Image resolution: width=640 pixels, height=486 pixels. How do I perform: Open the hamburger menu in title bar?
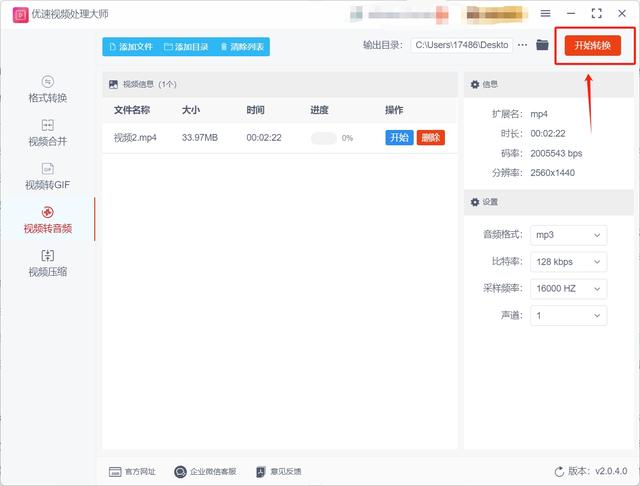pyautogui.click(x=545, y=13)
